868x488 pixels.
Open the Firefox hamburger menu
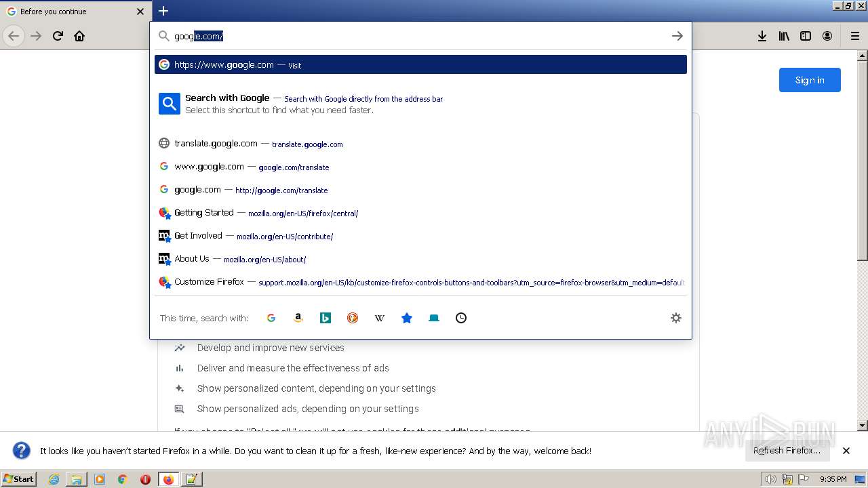[x=854, y=36]
